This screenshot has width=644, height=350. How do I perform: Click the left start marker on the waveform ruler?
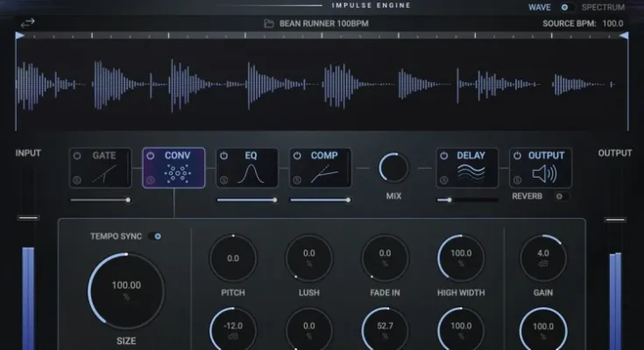19,36
